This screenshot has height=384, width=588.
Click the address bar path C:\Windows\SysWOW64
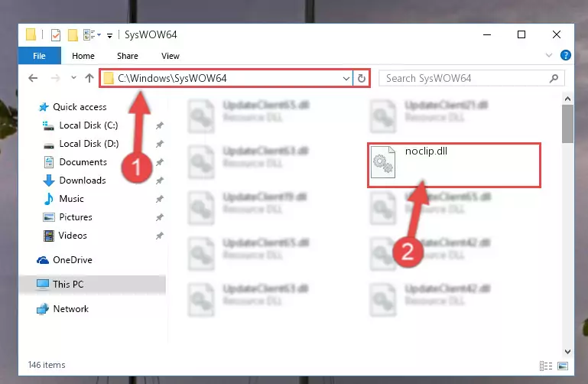click(172, 78)
